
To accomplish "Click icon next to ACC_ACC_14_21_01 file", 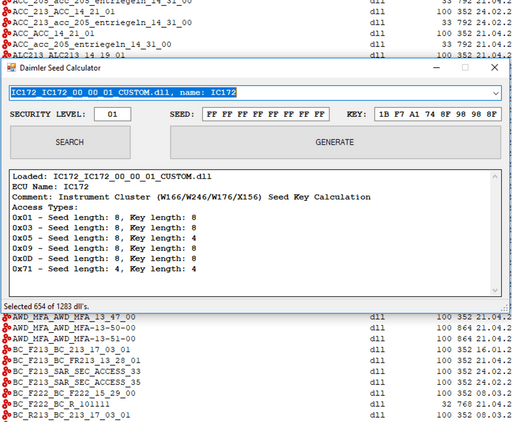I will click(6, 33).
